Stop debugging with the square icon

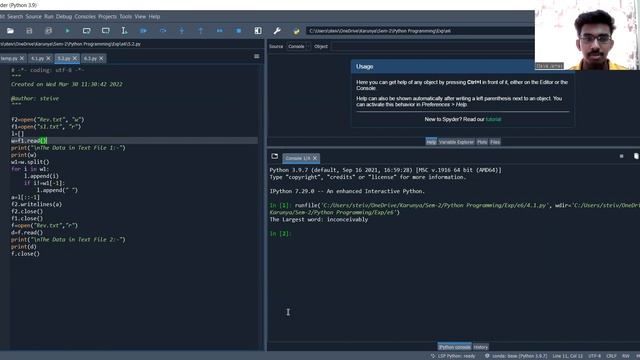click(239, 31)
